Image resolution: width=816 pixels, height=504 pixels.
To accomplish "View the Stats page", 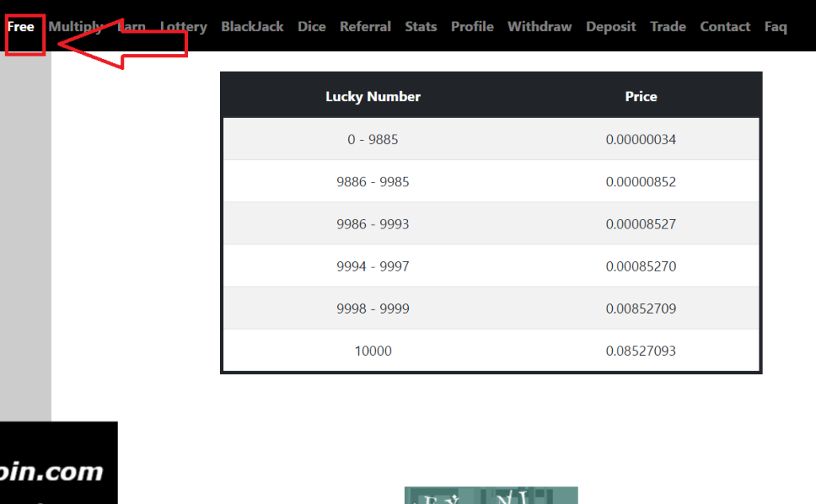I will coord(421,26).
